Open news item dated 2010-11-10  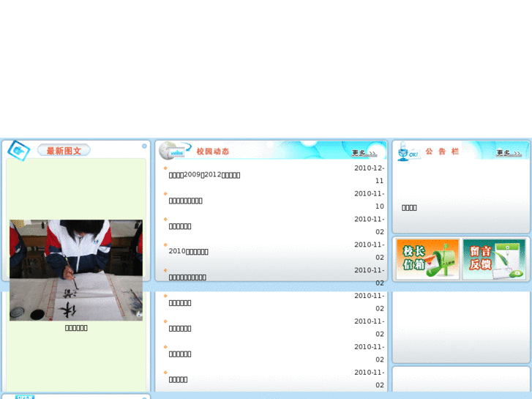pos(185,201)
